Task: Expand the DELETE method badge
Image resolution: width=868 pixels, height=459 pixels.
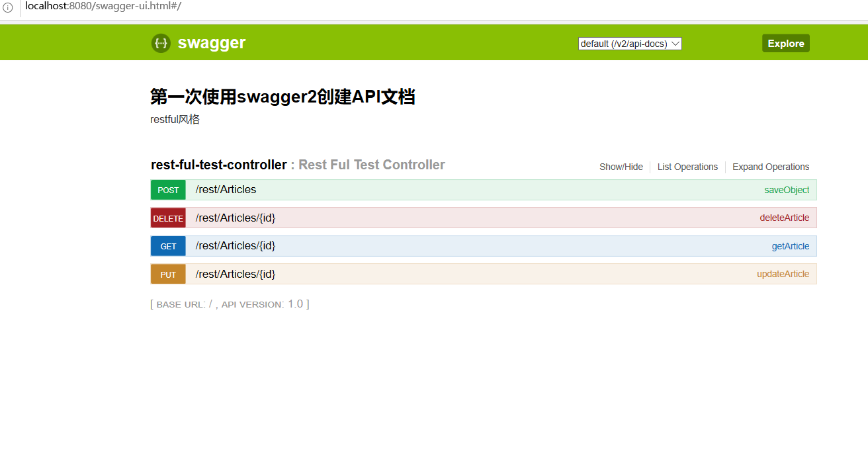Action: pyautogui.click(x=168, y=218)
